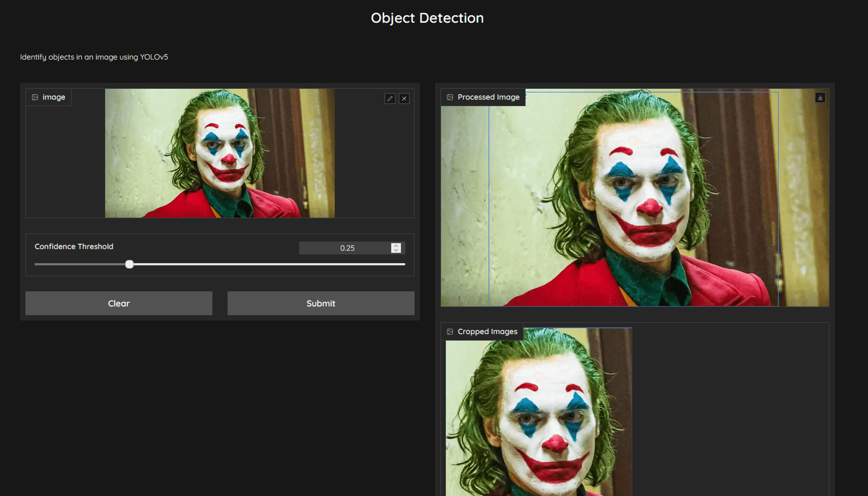
Task: Click the 'Processed Image' panel label
Action: click(488, 97)
